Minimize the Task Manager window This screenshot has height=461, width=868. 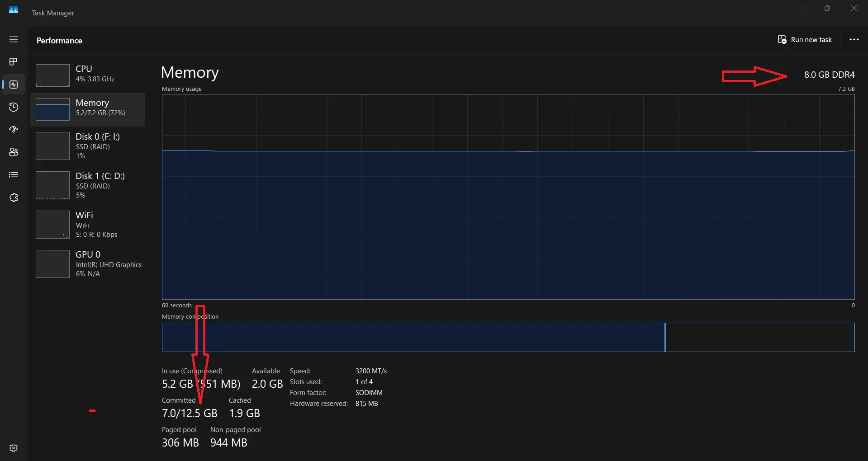coord(801,8)
